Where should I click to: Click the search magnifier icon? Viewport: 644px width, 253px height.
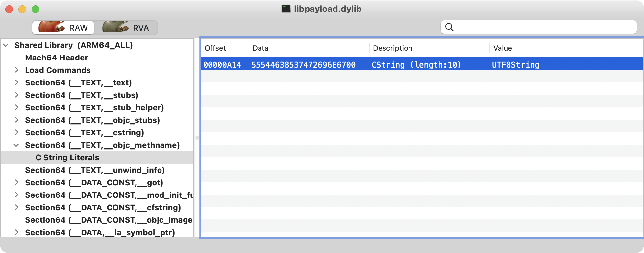pos(449,27)
